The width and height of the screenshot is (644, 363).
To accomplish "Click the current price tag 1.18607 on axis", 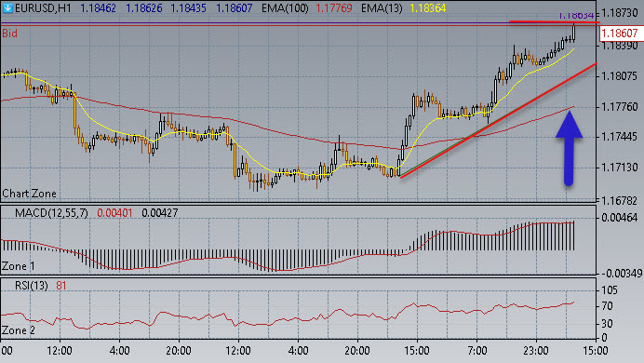I will (x=621, y=34).
